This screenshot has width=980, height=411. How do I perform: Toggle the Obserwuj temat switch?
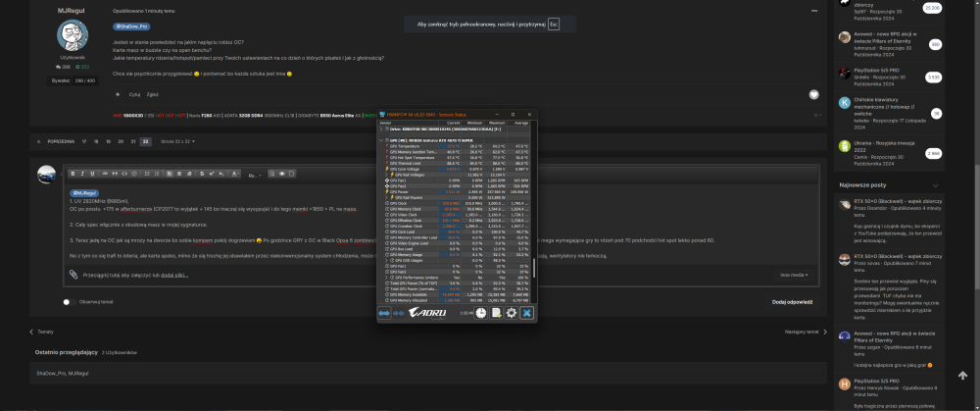point(70,302)
